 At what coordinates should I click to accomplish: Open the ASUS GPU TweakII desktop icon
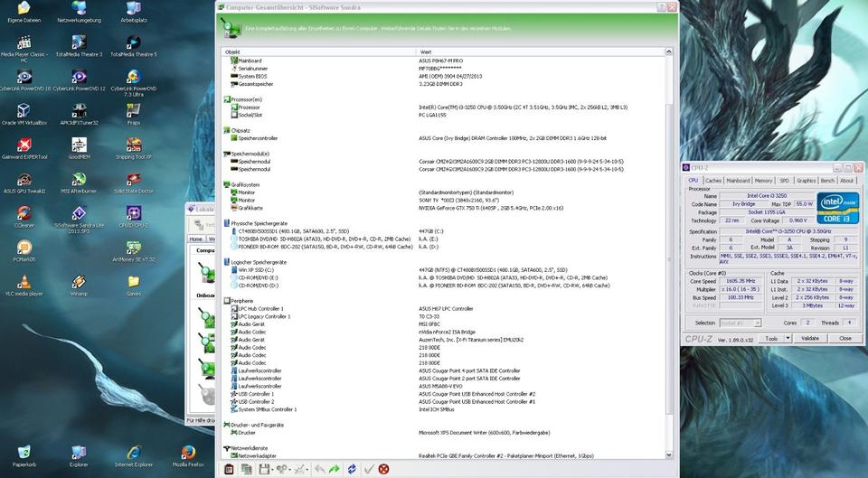point(24,179)
